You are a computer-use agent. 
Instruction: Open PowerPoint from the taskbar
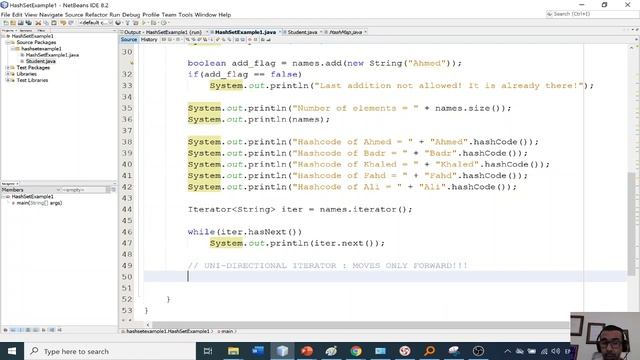click(307, 351)
